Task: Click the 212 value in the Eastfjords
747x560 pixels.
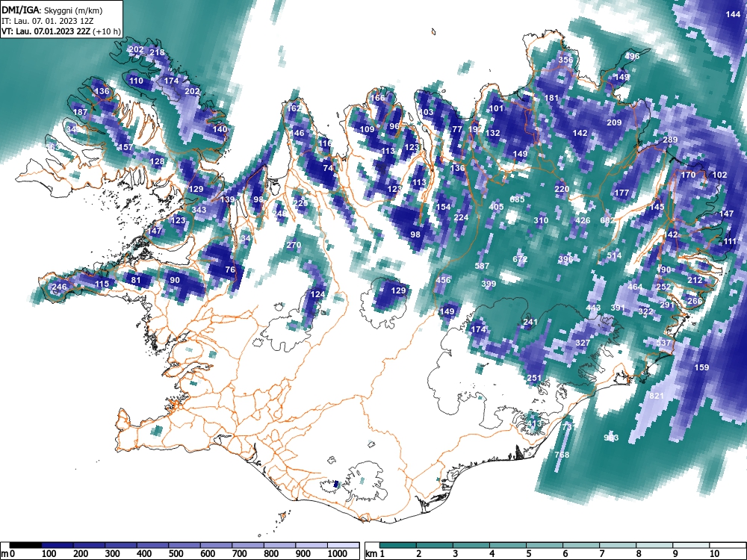Action: (695, 280)
